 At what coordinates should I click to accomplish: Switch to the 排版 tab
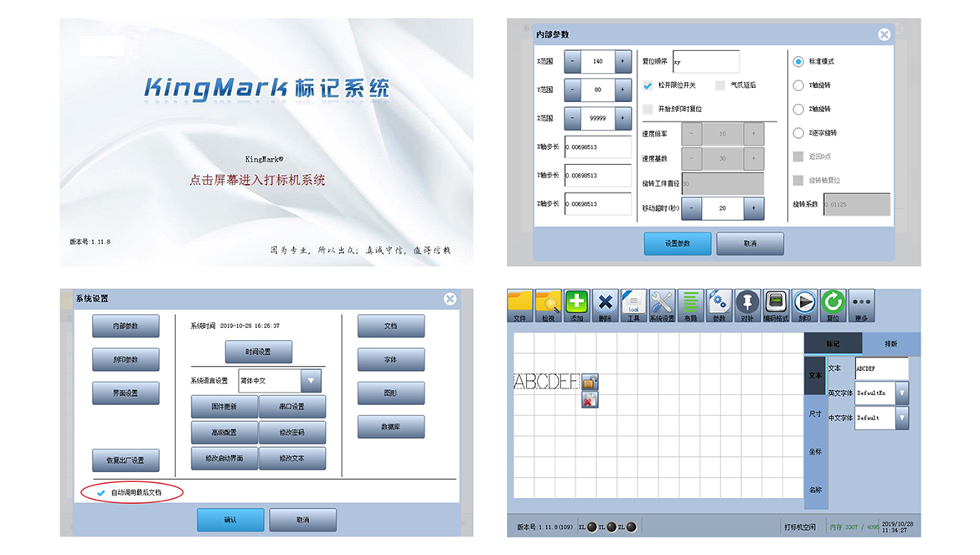[x=890, y=343]
